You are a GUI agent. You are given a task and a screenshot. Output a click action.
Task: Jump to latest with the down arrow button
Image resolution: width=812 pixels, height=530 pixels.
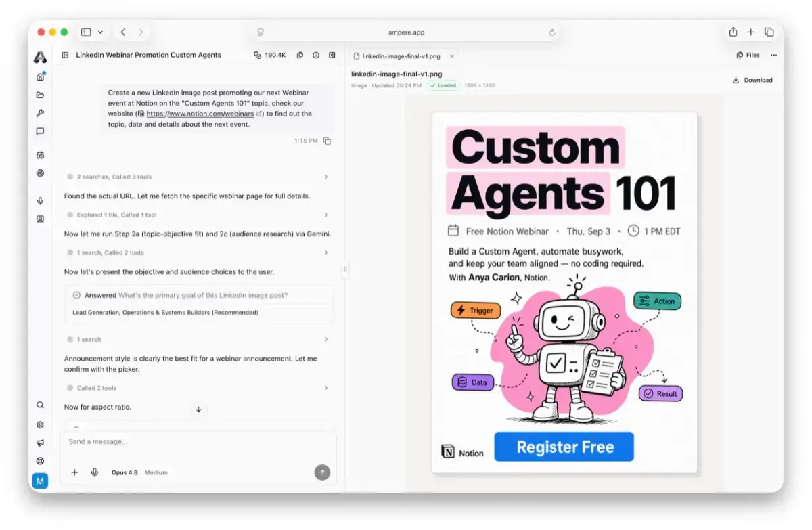pos(198,410)
